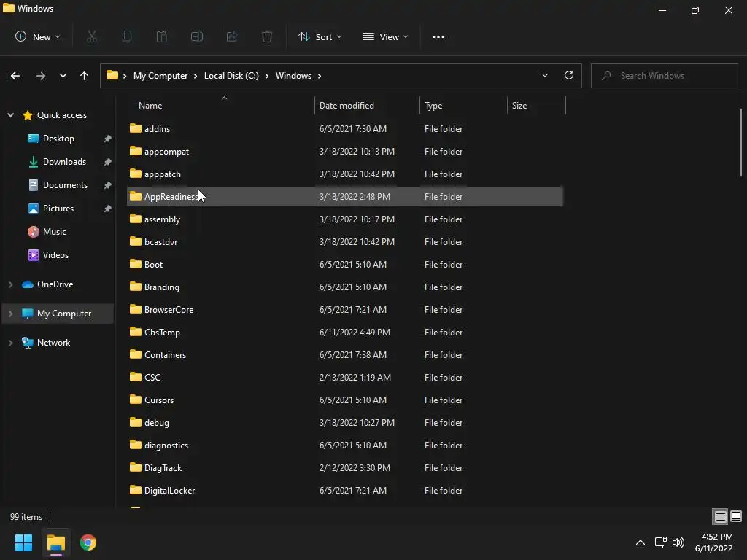Select Downloads in the sidebar
The image size is (747, 560).
pos(64,162)
